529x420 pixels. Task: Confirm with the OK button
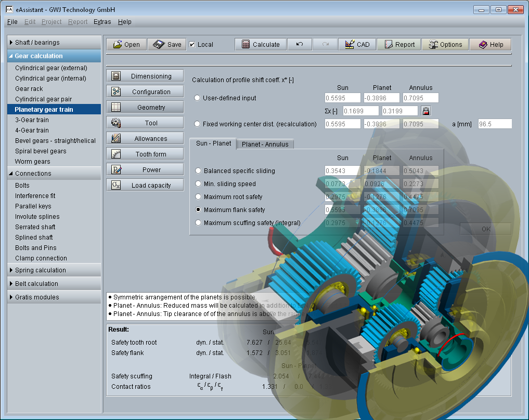click(485, 229)
